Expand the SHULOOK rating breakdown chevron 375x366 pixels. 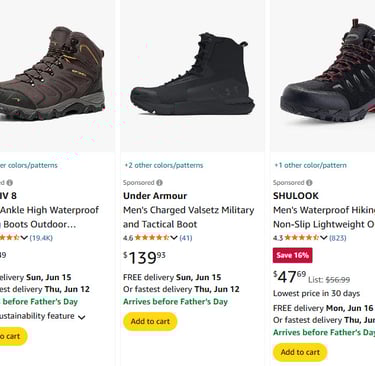tap(324, 238)
